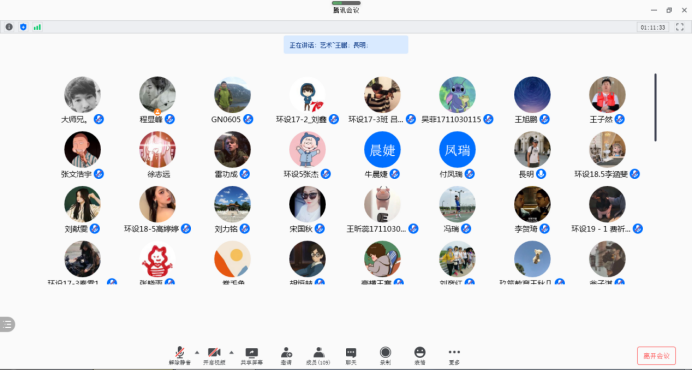
Task: Click the meeting info icon at top left
Action: pyautogui.click(x=9, y=27)
